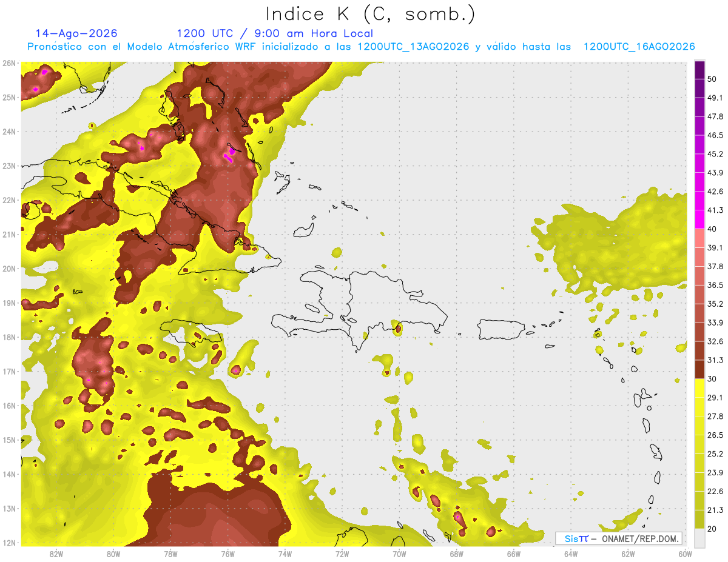Click the 43.9 value on color scale
Viewport: 728px width, 562px height.
click(x=715, y=173)
